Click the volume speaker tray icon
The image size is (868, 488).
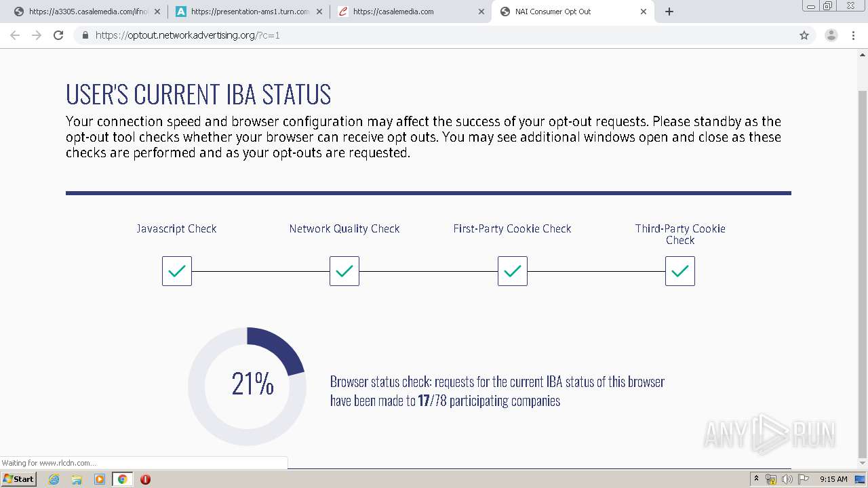pyautogui.click(x=787, y=479)
